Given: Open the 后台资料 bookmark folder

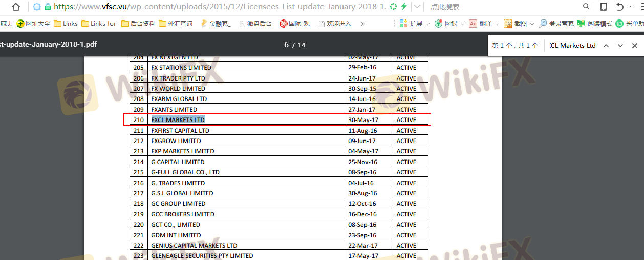Looking at the screenshot, I should tap(138, 24).
